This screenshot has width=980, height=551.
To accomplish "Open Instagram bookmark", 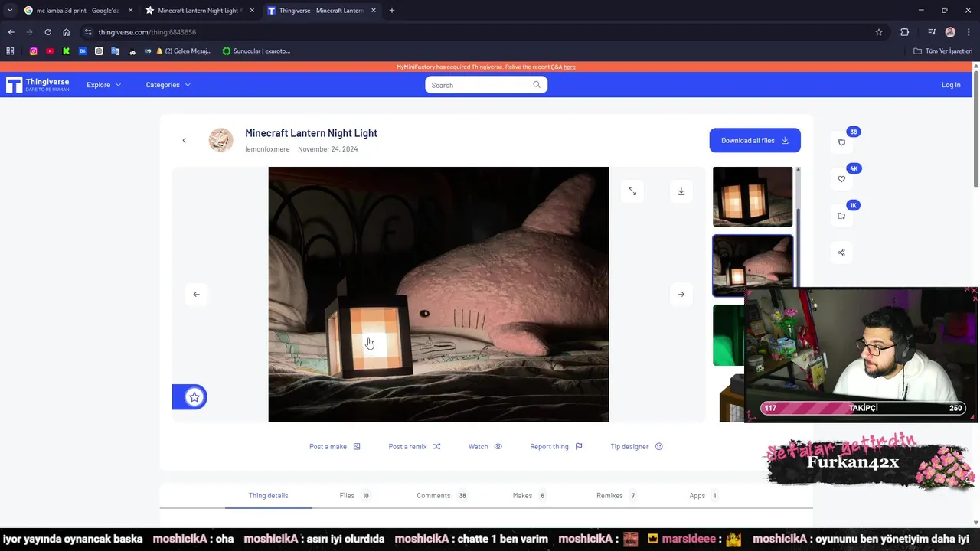I will 34,51.
